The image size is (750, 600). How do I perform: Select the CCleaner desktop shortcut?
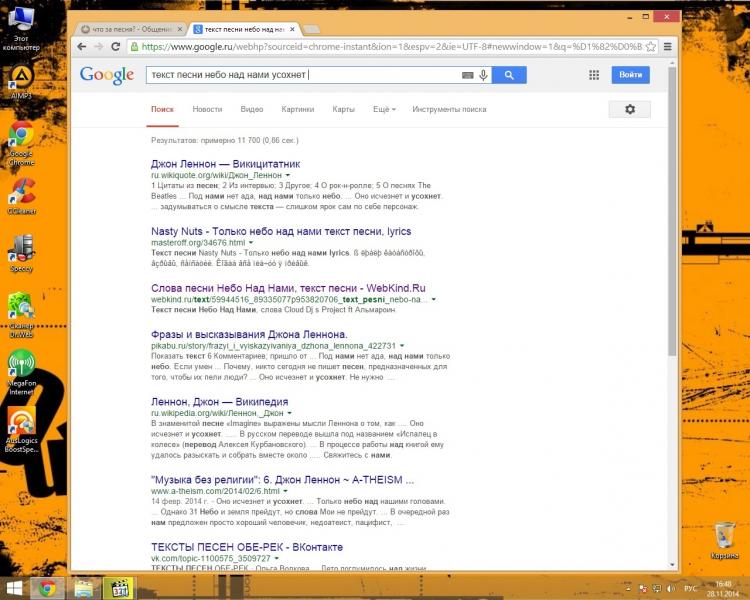pos(22,196)
